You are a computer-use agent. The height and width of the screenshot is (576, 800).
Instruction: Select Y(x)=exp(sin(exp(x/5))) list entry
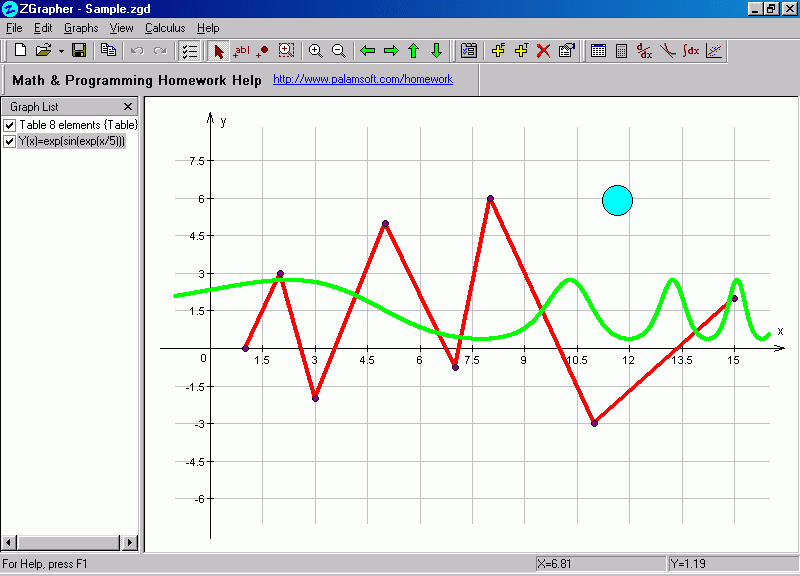click(x=71, y=141)
